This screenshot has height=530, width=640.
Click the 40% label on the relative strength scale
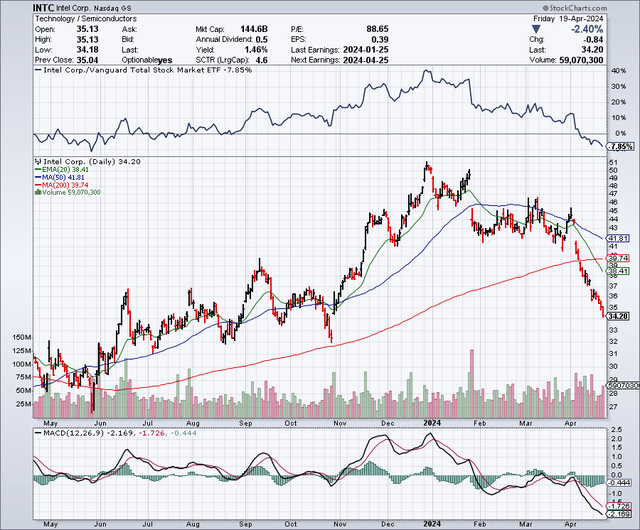pyautogui.click(x=618, y=71)
